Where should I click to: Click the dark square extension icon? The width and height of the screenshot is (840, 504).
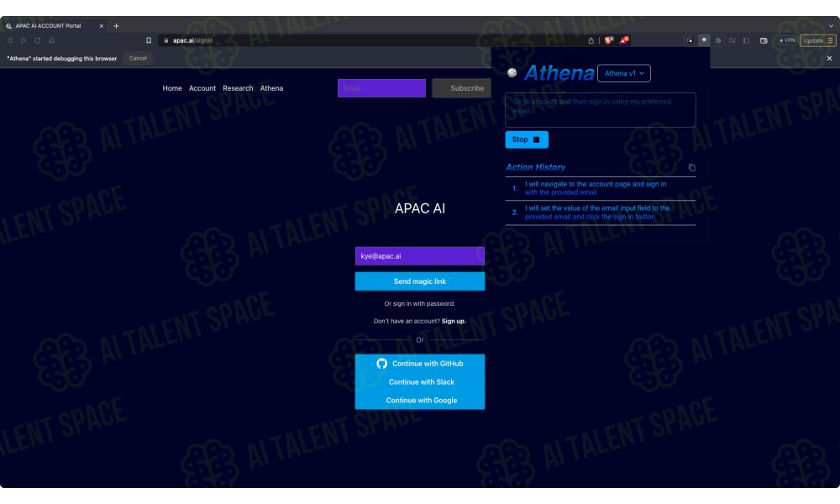coord(690,40)
